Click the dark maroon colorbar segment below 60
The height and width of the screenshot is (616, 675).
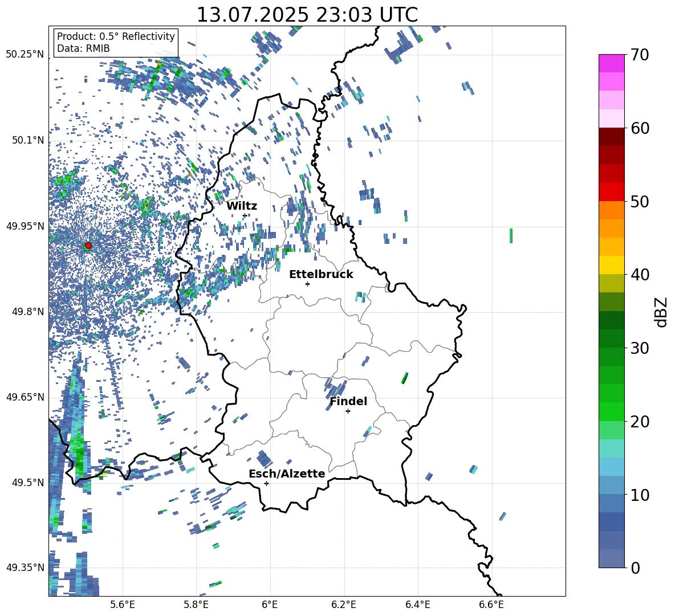pos(611,137)
